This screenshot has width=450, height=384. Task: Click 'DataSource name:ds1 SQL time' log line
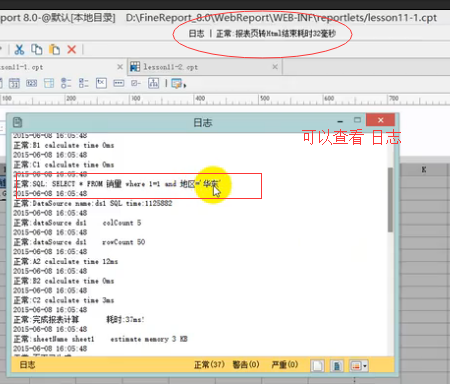(x=93, y=203)
